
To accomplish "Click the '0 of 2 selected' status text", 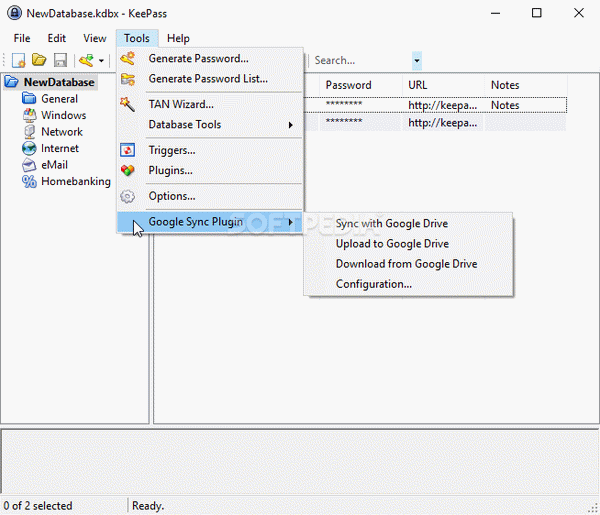I will click(x=38, y=506).
